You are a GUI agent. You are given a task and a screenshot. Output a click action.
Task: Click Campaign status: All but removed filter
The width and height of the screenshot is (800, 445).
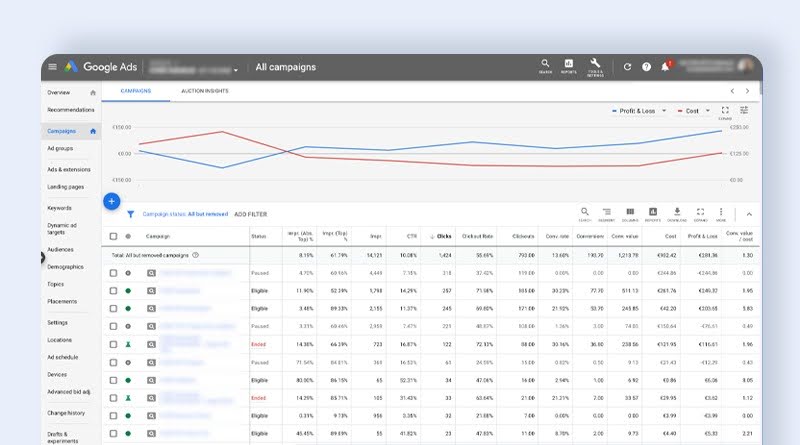(185, 214)
